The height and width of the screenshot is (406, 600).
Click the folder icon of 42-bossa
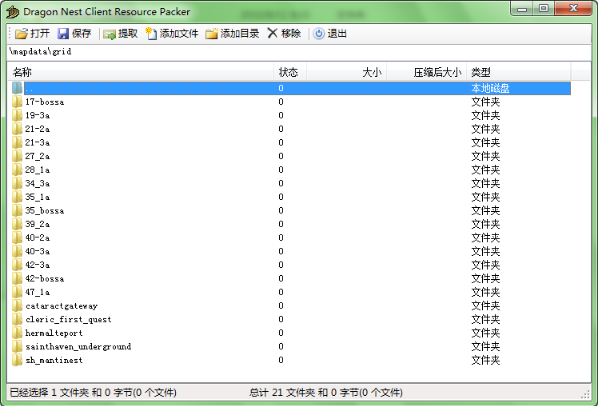point(17,278)
